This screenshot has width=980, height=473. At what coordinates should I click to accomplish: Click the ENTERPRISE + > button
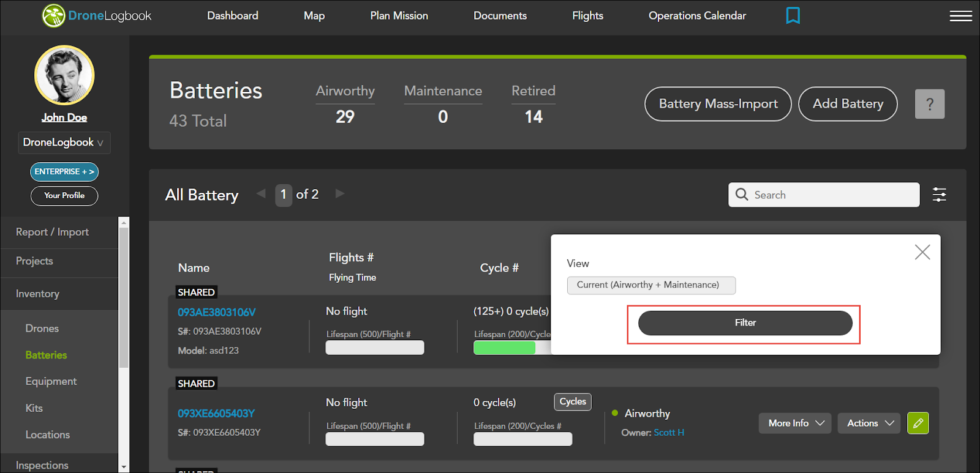click(64, 172)
